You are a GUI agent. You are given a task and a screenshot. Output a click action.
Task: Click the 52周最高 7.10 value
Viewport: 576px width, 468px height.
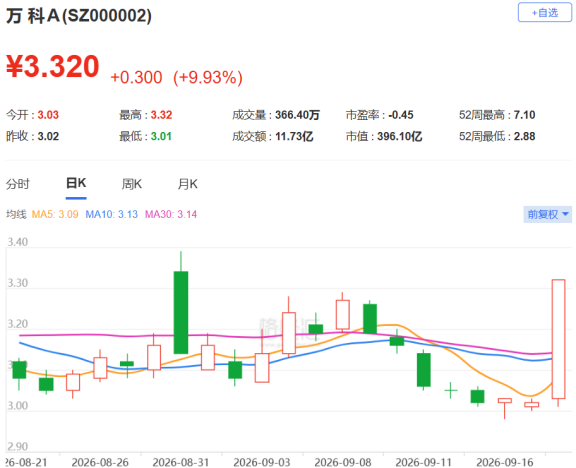pos(524,115)
